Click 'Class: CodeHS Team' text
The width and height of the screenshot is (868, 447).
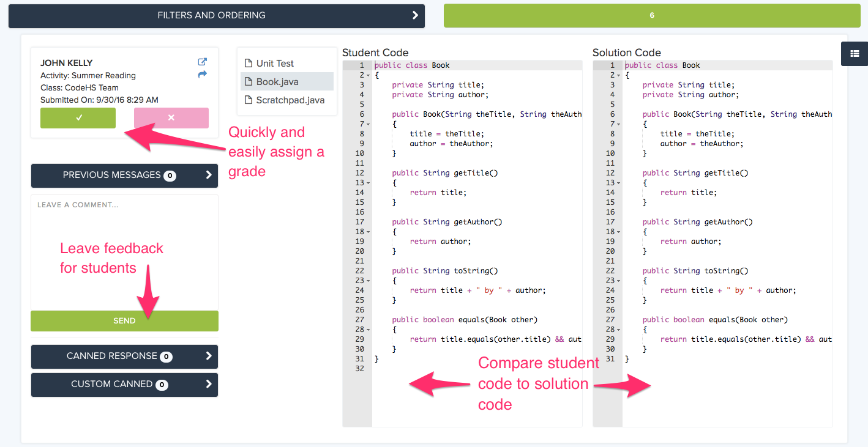(x=80, y=87)
